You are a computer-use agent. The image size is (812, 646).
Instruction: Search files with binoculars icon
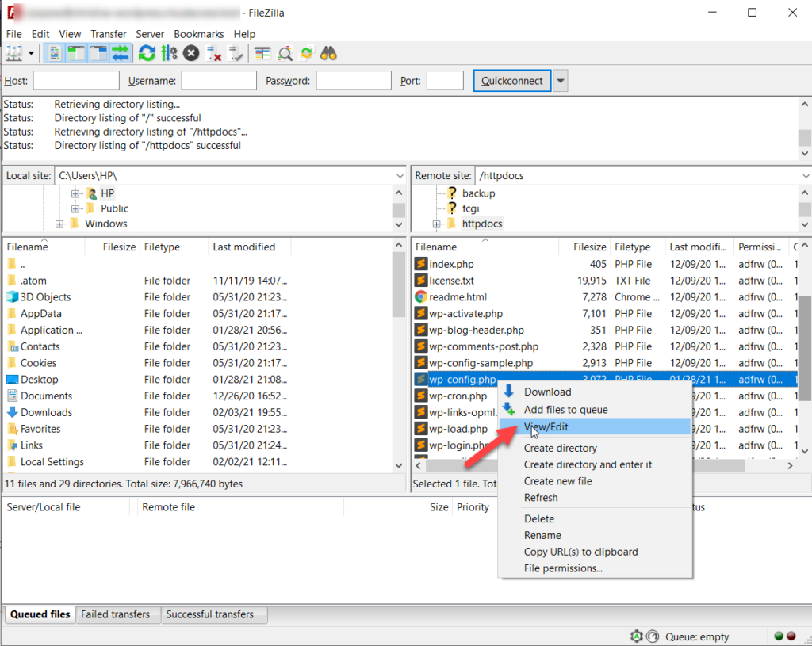328,53
